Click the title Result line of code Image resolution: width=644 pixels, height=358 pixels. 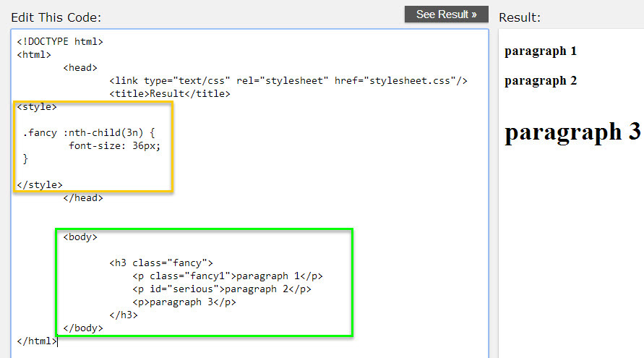point(169,94)
